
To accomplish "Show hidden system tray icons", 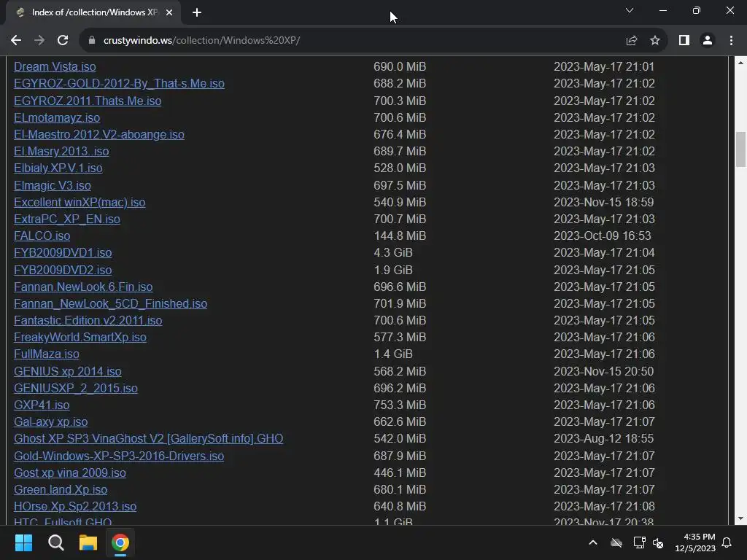I will tap(593, 542).
